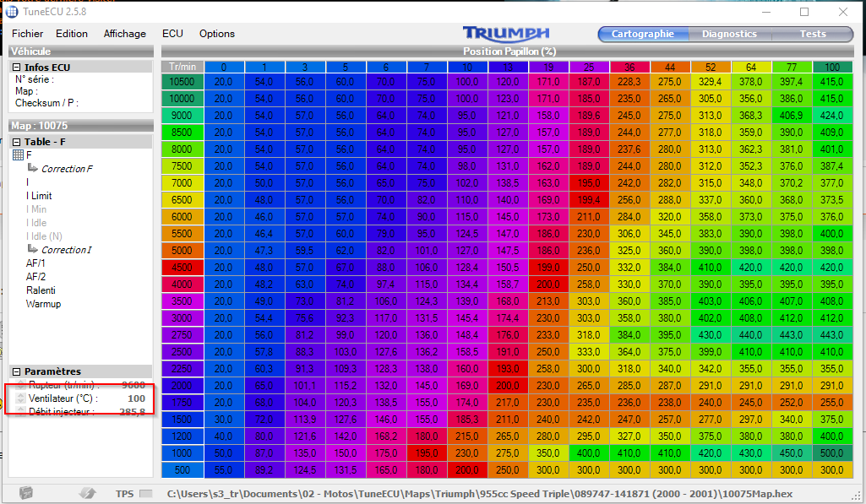Select the I table entry
Viewport: 866px width, 504px height.
coord(28,182)
